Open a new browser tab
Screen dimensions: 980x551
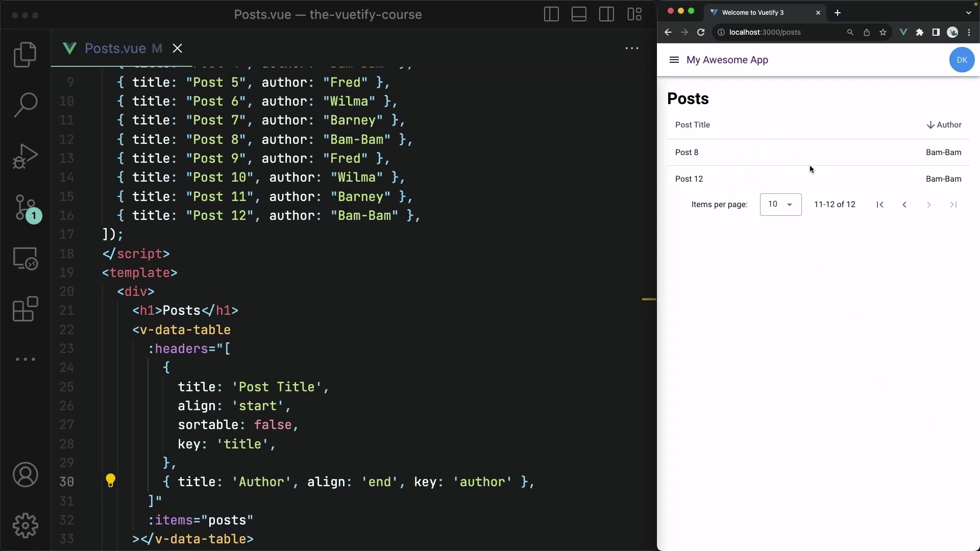[838, 13]
